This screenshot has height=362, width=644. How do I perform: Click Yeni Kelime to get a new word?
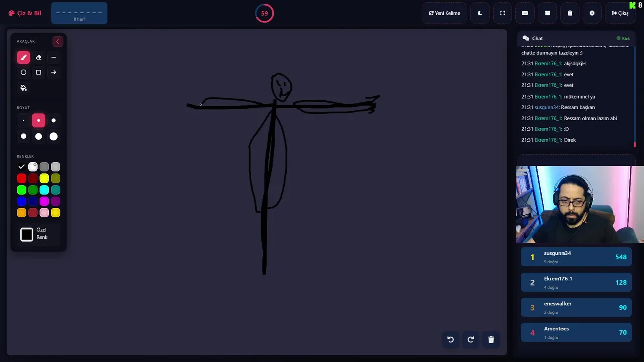(x=444, y=13)
